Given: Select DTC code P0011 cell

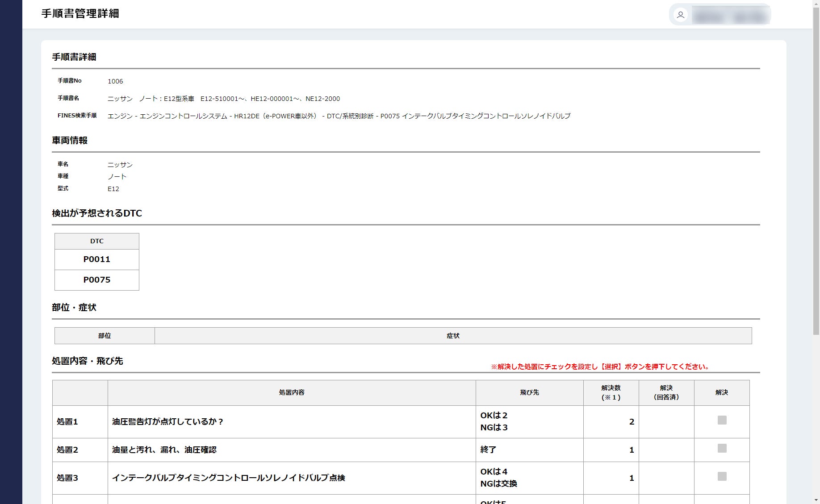Looking at the screenshot, I should (x=97, y=259).
